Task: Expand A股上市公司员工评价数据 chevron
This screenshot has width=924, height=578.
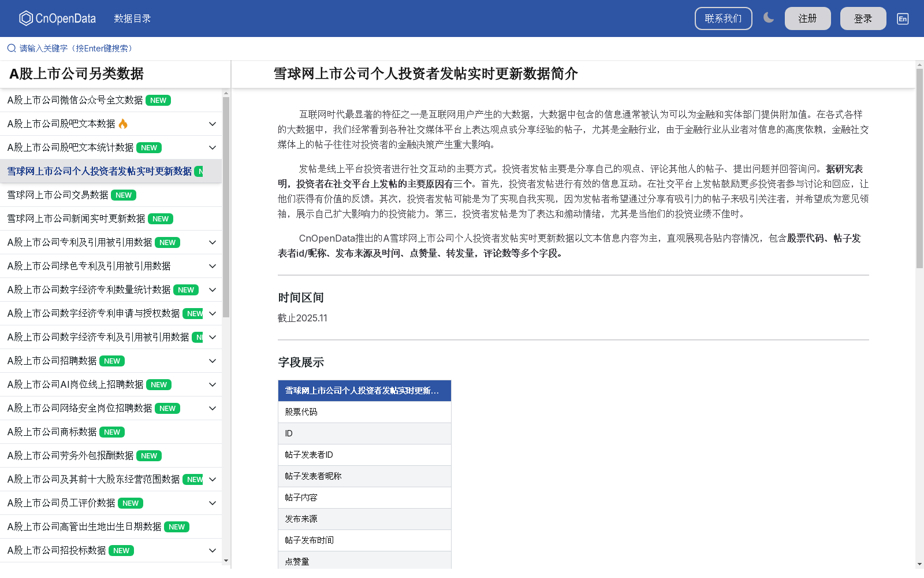Action: pos(213,503)
